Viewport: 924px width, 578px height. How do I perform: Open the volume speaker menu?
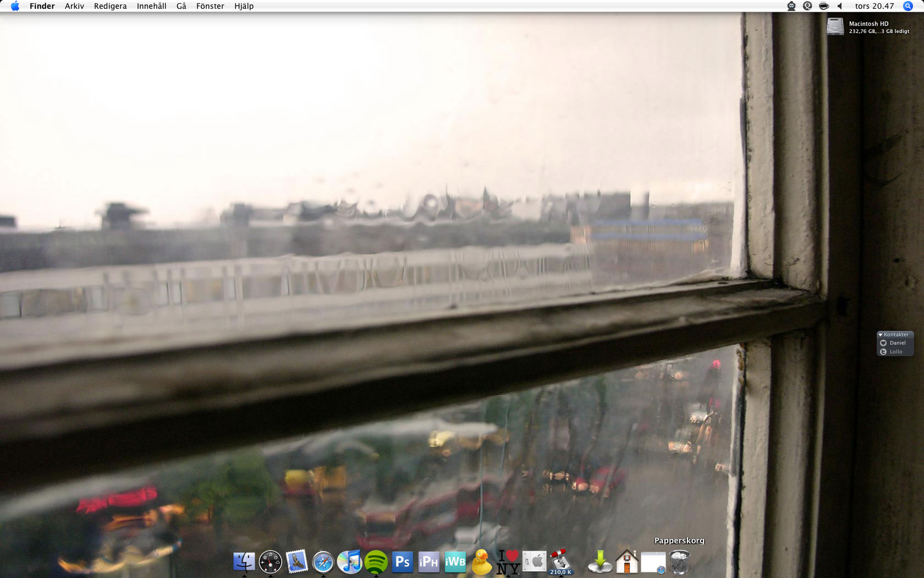pos(840,6)
